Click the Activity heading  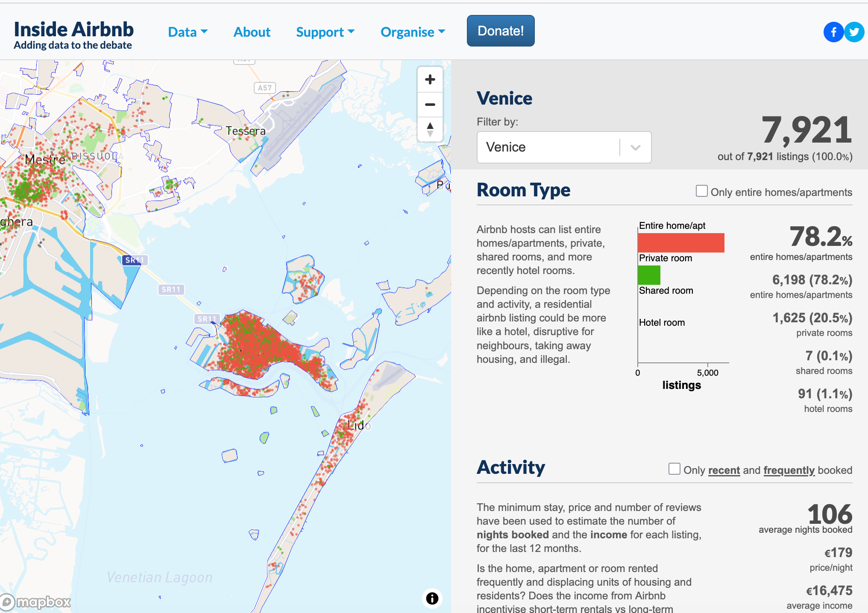coord(511,467)
